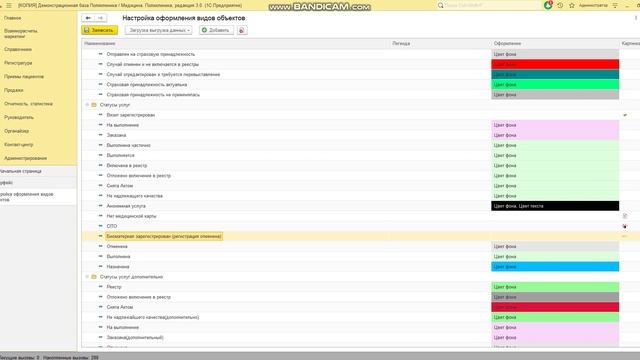The width and height of the screenshot is (640, 360).
Task: Click picture icon in СПО row
Action: click(625, 226)
